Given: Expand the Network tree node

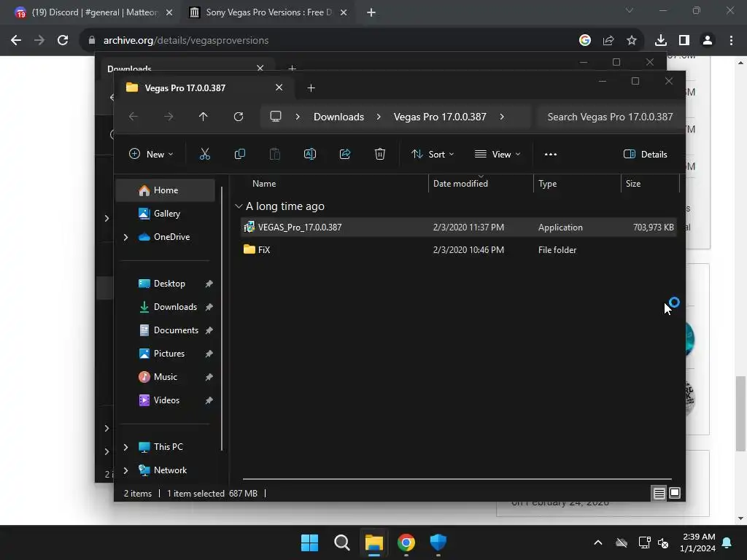Looking at the screenshot, I should pos(125,470).
